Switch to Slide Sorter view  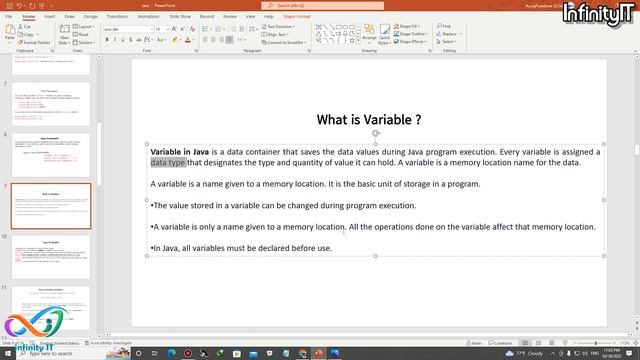point(538,343)
